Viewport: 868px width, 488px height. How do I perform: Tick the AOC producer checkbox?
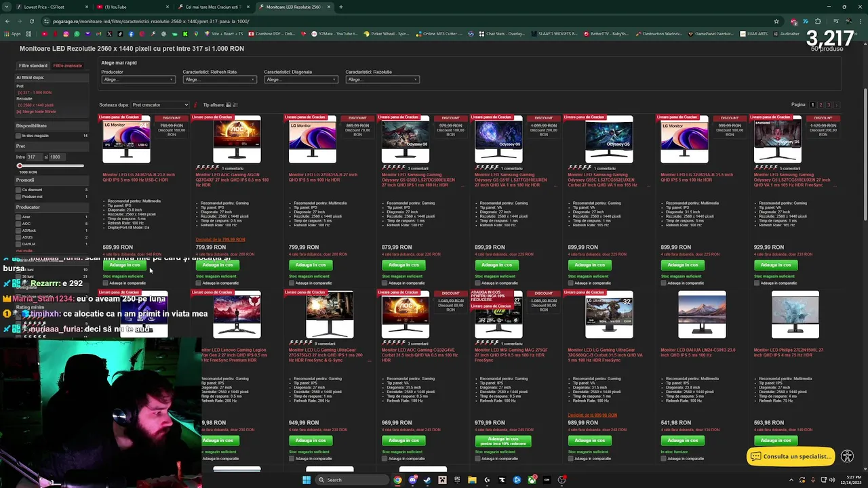pos(18,224)
